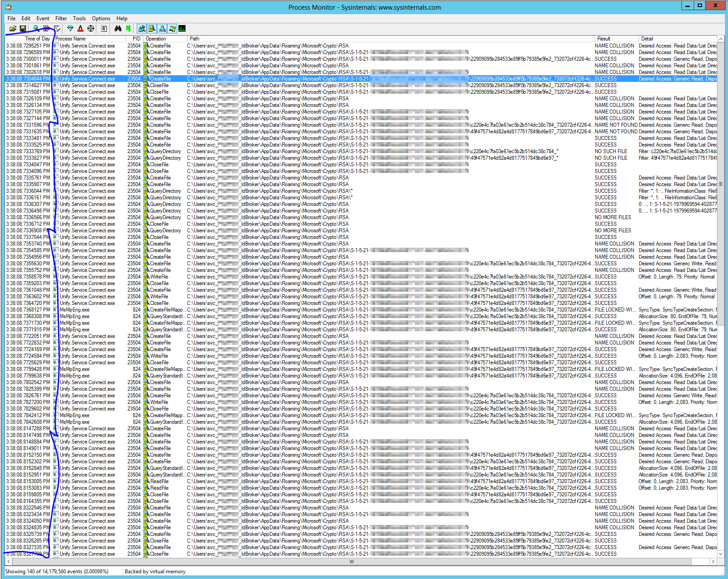
Task: Click the Time of Day column header
Action: (29, 39)
